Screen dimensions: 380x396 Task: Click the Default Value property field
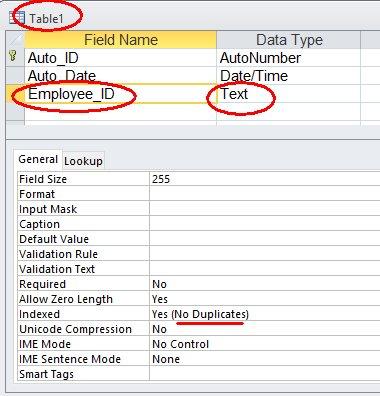click(265, 239)
